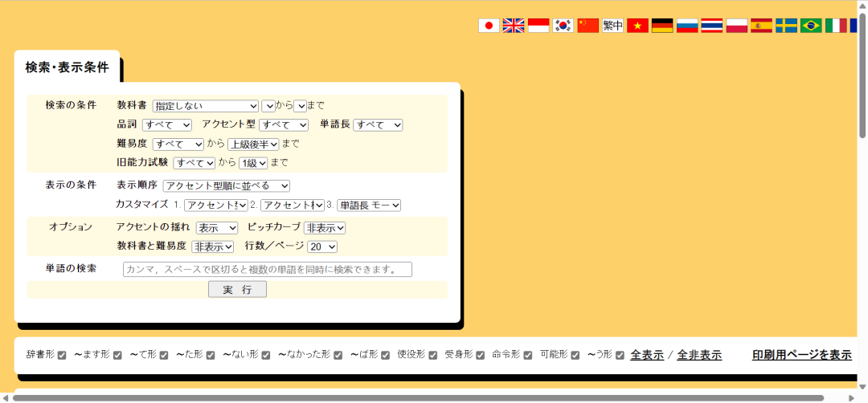
Task: Select the United Kingdom flag for English
Action: (513, 26)
